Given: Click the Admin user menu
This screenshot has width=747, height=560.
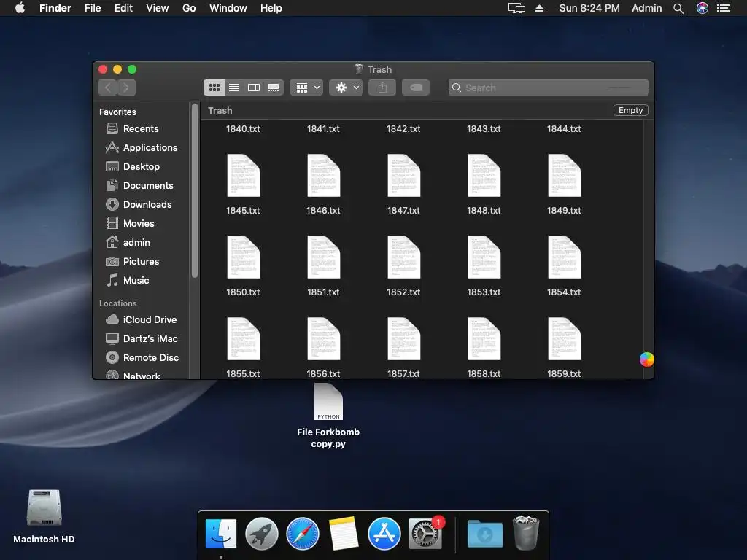Looking at the screenshot, I should click(x=646, y=8).
